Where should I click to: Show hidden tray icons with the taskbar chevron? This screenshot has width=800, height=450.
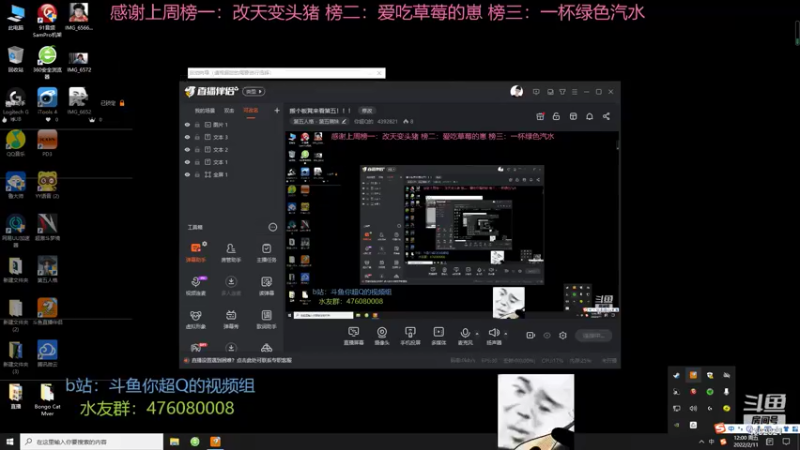click(x=702, y=442)
